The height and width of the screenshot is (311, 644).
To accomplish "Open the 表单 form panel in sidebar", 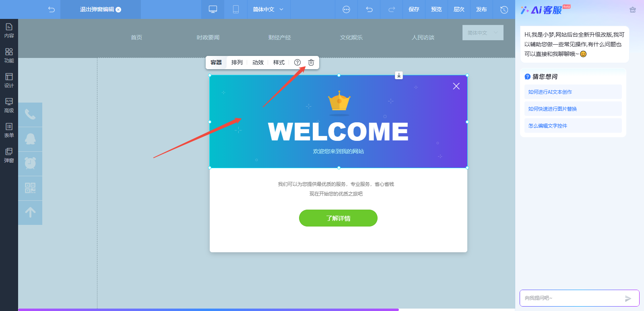I will pos(9,130).
